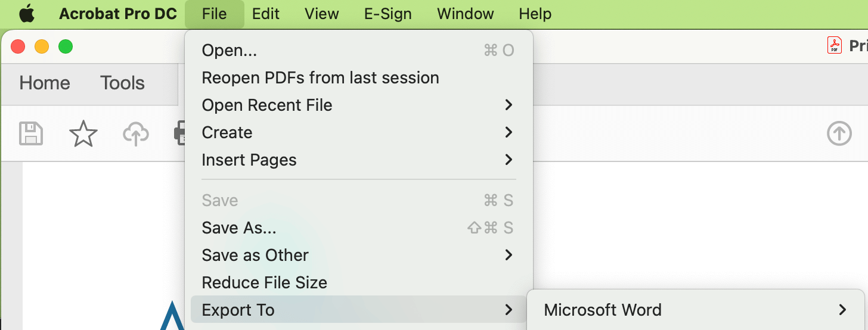Select Reduce File Size
868x330 pixels.
[x=359, y=282]
